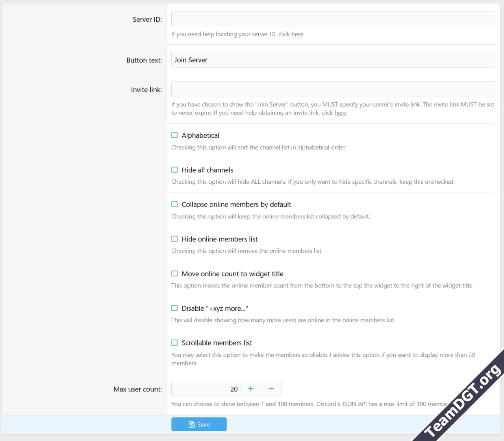Check Hide online members list
Image resolution: width=504 pixels, height=441 pixels.
[174, 239]
